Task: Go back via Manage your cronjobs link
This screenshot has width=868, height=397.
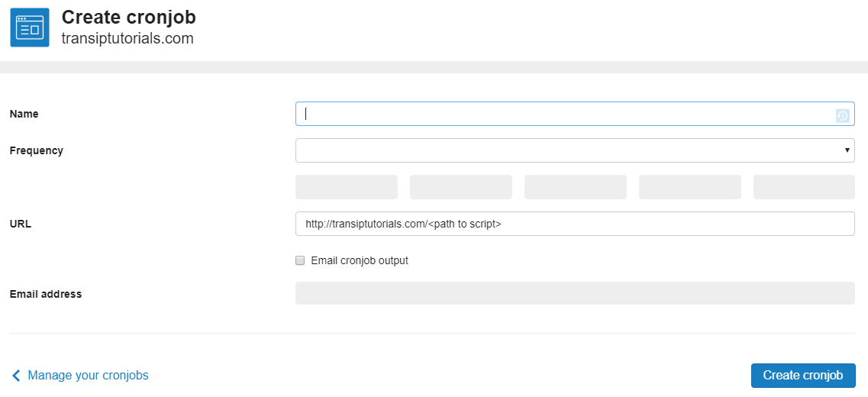Action: (88, 376)
